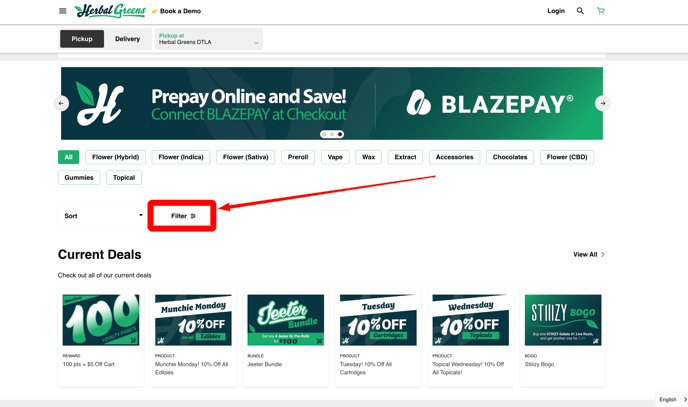Select the Gummies category
688x407 pixels.
coord(79,178)
